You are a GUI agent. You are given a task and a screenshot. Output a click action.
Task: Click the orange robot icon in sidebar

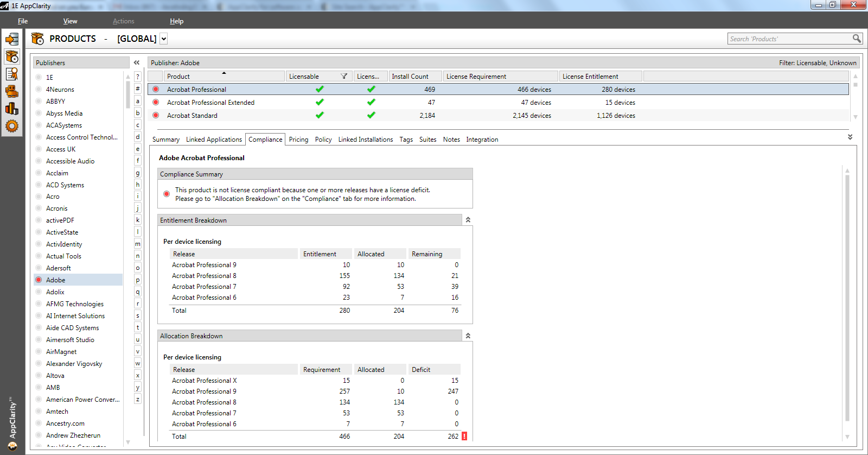pyautogui.click(x=11, y=91)
